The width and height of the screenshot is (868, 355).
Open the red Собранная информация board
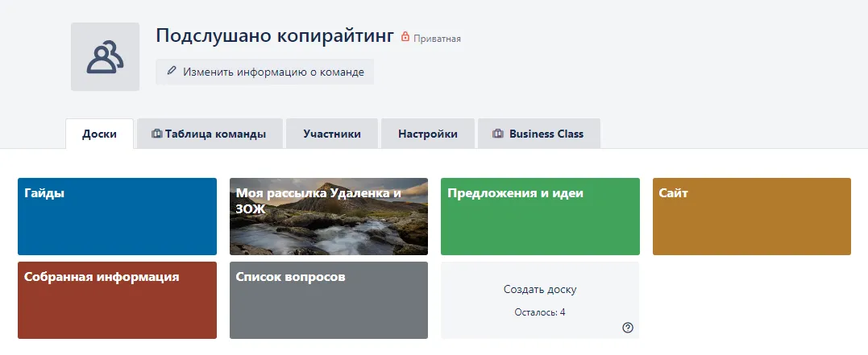[117, 300]
